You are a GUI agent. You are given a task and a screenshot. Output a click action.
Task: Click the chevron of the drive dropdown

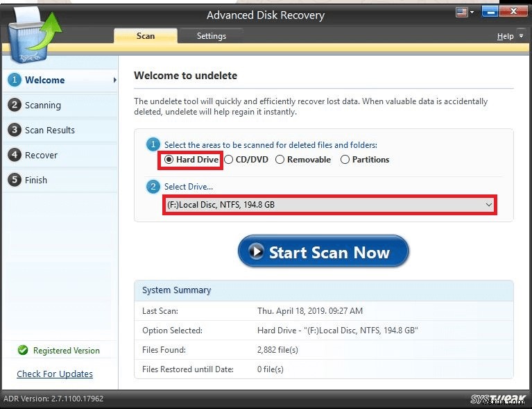click(488, 205)
